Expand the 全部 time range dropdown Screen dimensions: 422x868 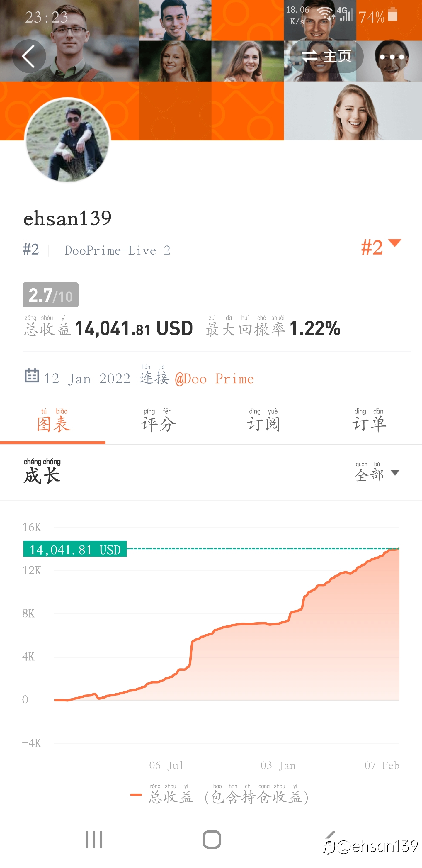click(377, 472)
